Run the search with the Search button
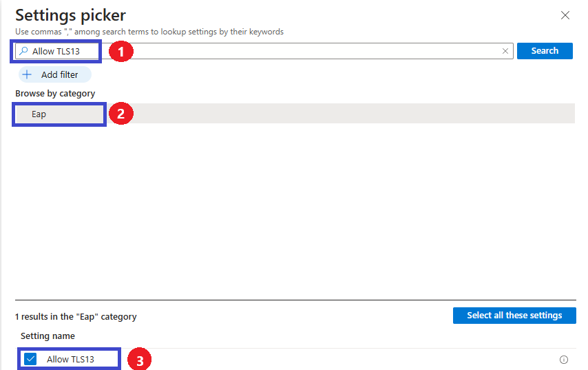The width and height of the screenshot is (588, 370). (x=545, y=51)
